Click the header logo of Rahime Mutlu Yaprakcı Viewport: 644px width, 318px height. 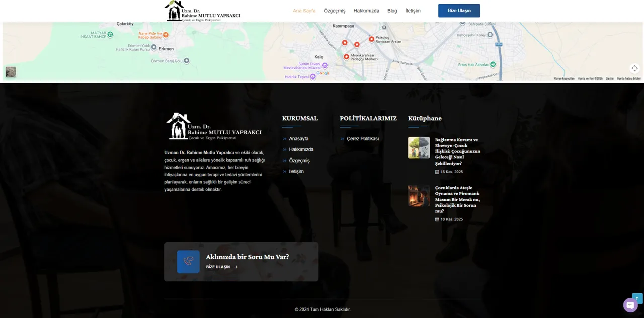[202, 11]
